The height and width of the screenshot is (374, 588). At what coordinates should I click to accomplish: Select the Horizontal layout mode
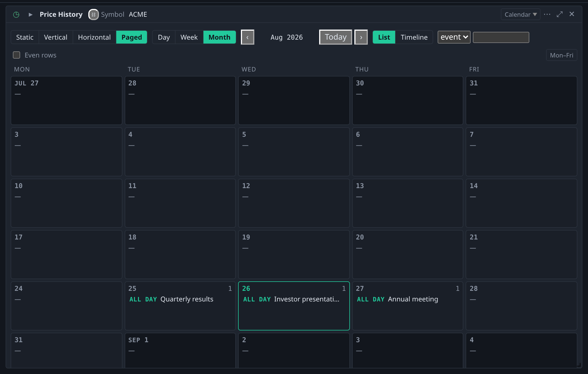94,37
